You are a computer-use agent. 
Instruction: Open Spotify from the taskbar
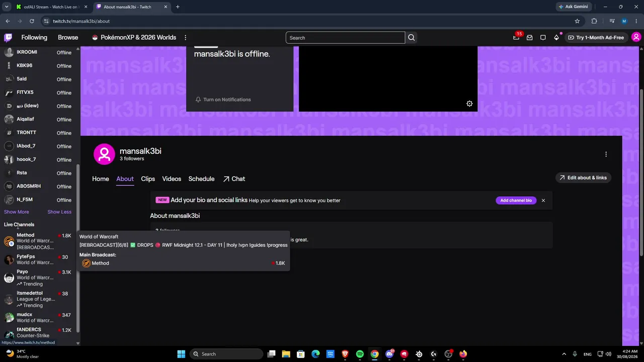(x=360, y=354)
